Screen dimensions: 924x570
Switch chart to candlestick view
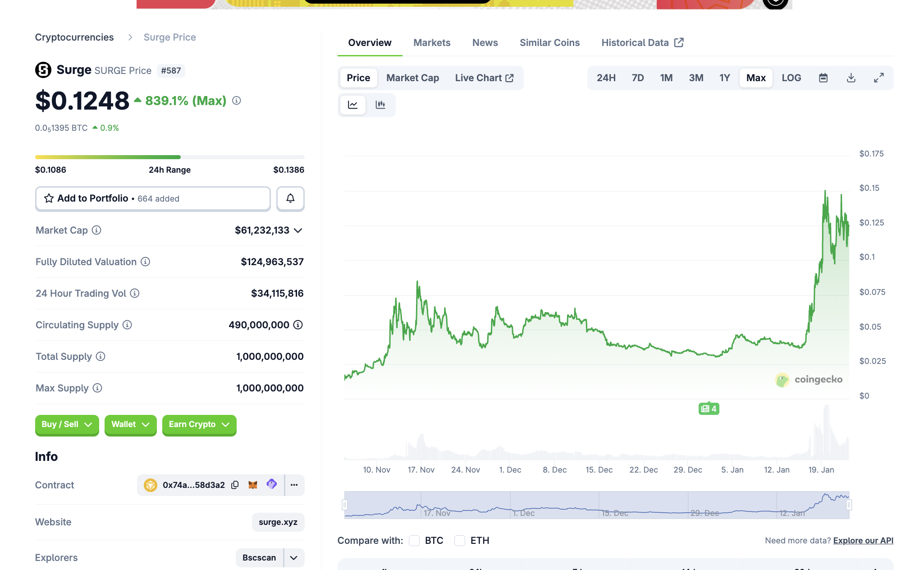click(x=381, y=105)
